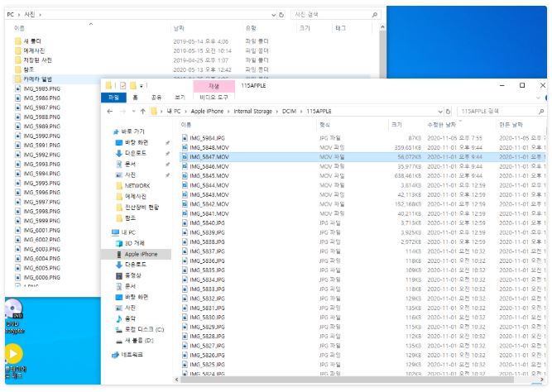
Task: Click search magnifier in 115APPLE search box
Action: click(x=541, y=112)
